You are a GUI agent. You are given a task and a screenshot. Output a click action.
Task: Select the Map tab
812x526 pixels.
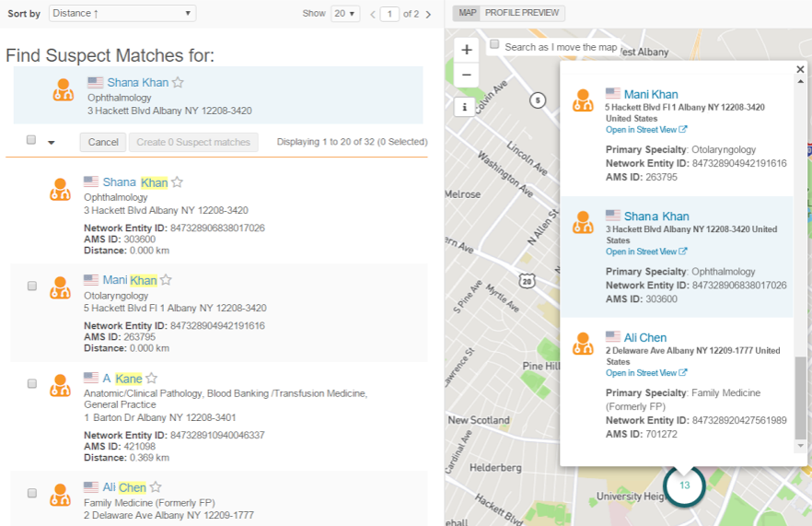469,13
